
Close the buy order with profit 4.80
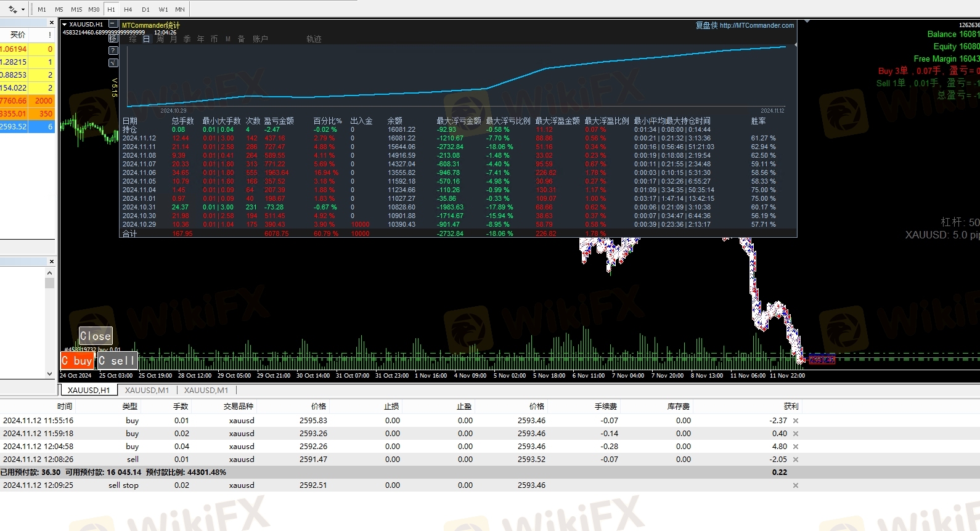(x=796, y=447)
